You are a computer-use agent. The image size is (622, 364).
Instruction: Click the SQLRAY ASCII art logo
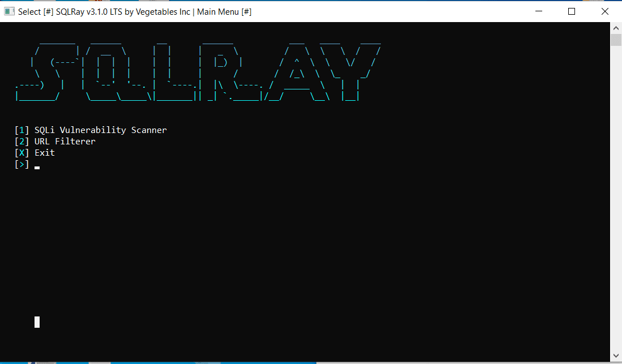point(198,71)
